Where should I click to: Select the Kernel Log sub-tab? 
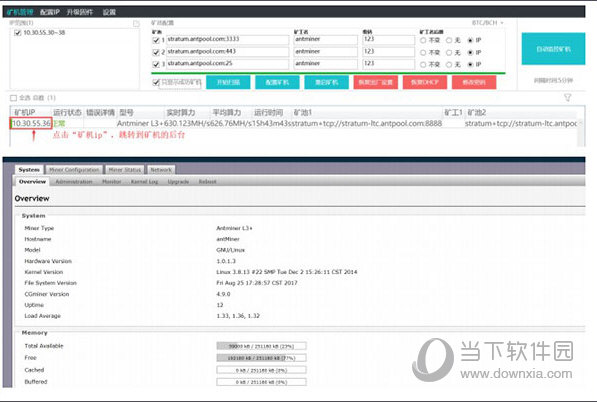[x=144, y=182]
